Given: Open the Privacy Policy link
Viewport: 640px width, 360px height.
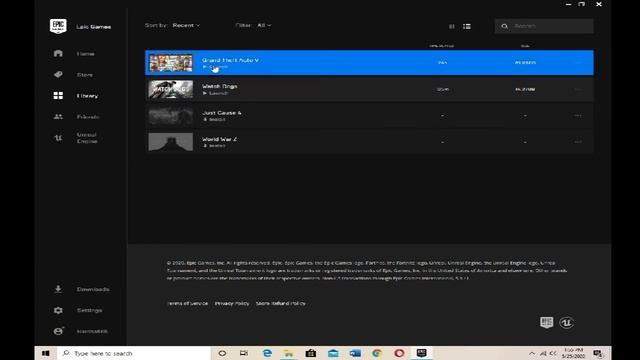Looking at the screenshot, I should point(232,303).
